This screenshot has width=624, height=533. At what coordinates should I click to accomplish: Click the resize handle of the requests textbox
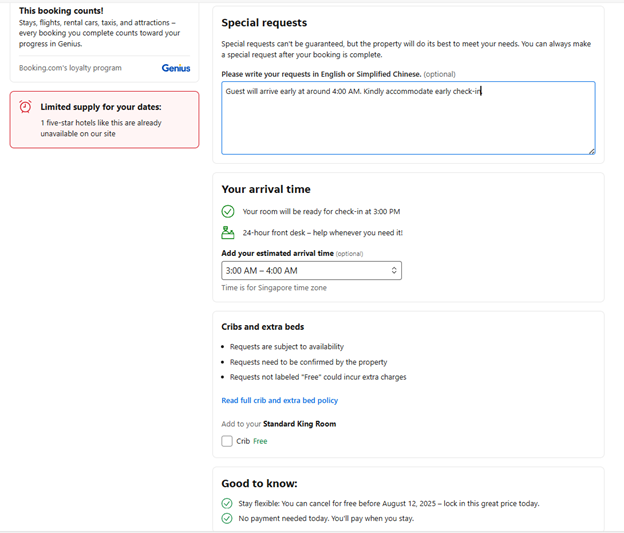591,150
